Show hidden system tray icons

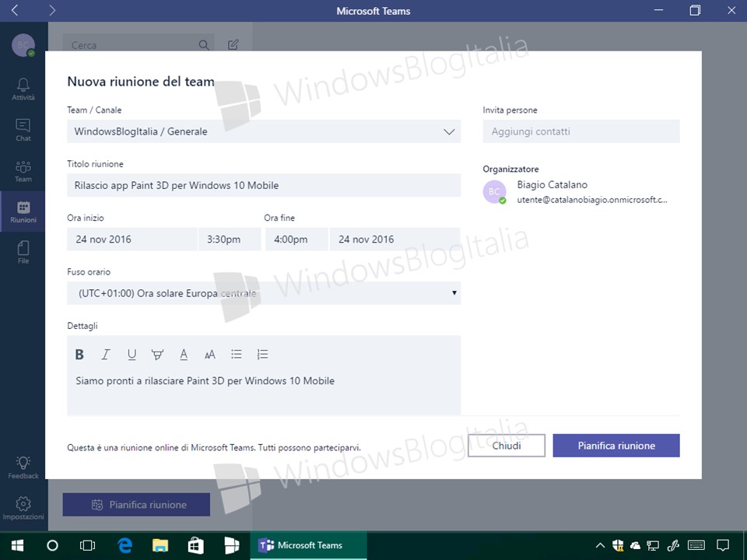point(600,545)
